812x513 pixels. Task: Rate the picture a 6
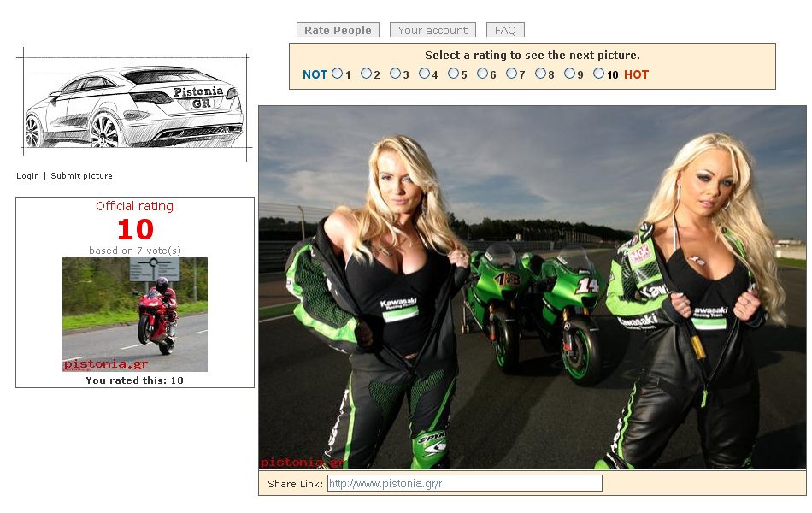point(482,74)
